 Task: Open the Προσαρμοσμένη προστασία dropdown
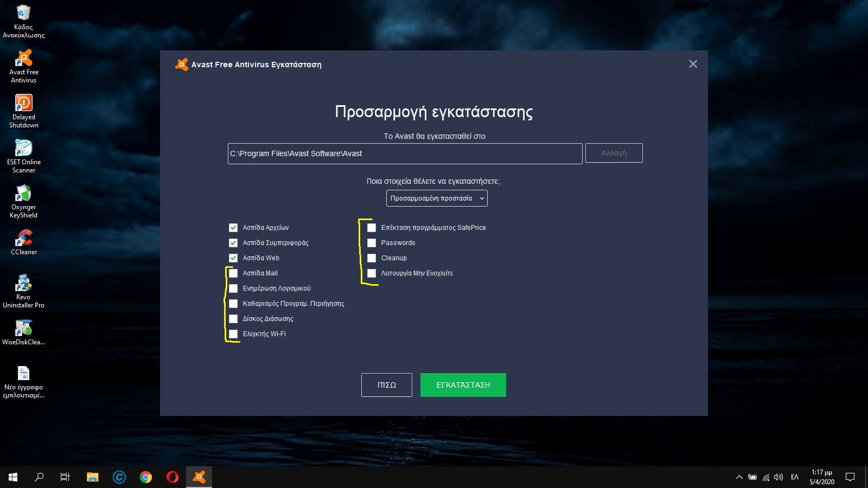[437, 198]
